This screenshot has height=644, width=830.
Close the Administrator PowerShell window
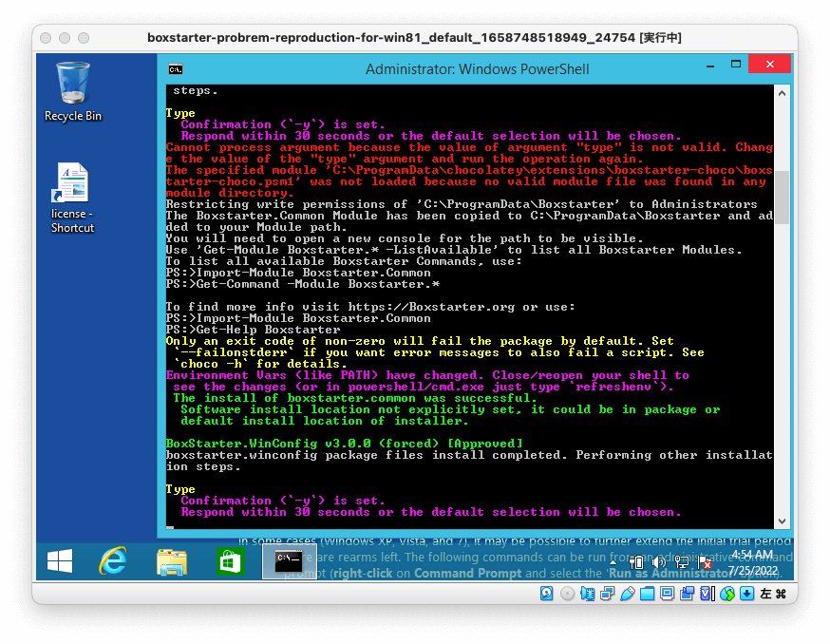(770, 64)
